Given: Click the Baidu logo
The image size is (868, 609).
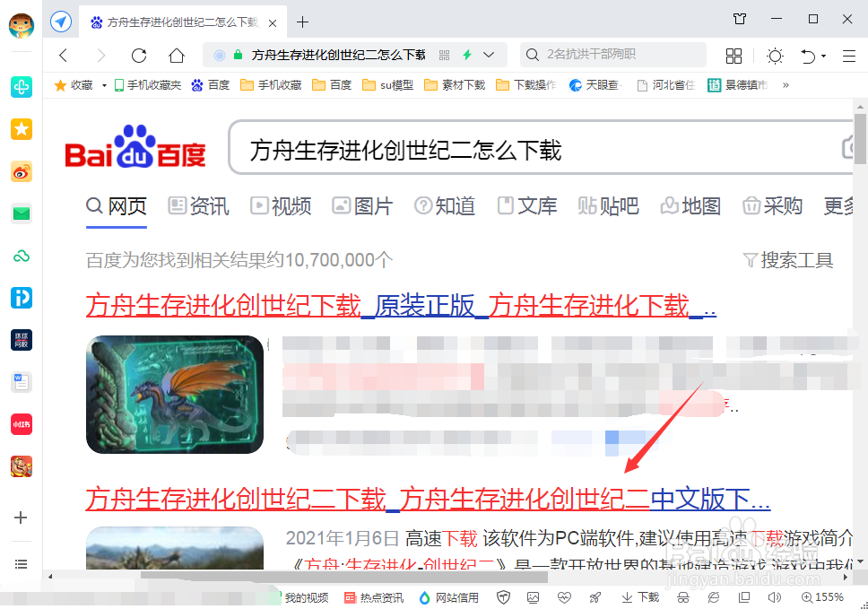Looking at the screenshot, I should [135, 147].
